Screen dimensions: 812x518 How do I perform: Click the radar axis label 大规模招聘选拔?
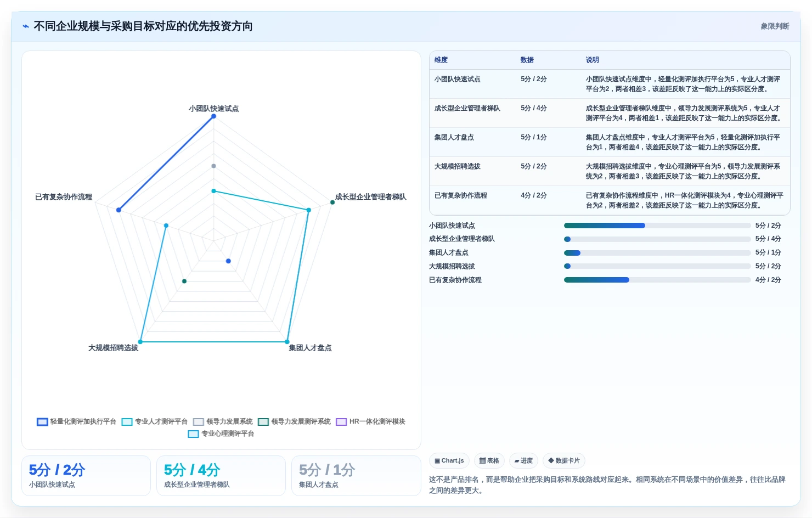click(114, 348)
